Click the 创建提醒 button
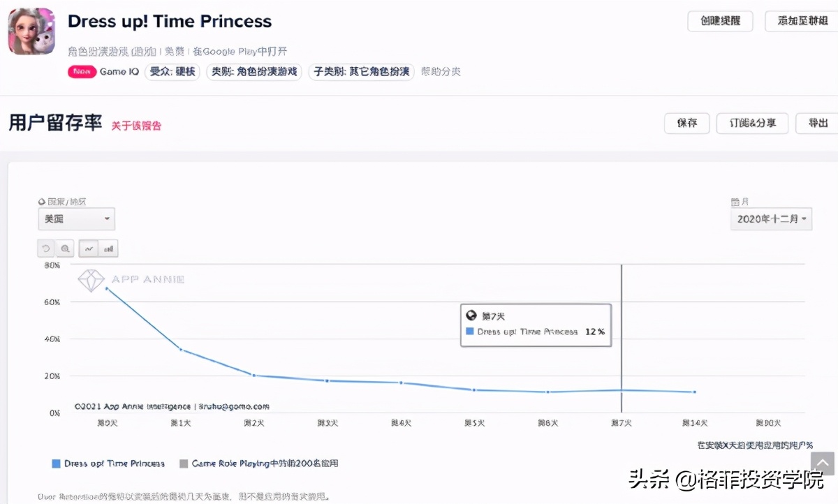 click(720, 22)
